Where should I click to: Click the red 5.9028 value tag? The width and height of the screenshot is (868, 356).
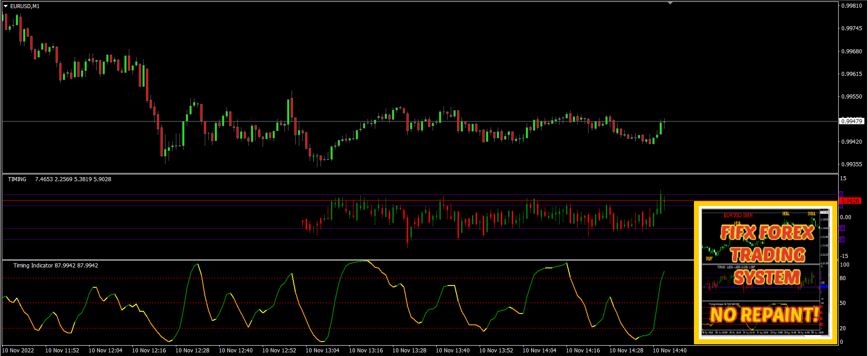(850, 201)
